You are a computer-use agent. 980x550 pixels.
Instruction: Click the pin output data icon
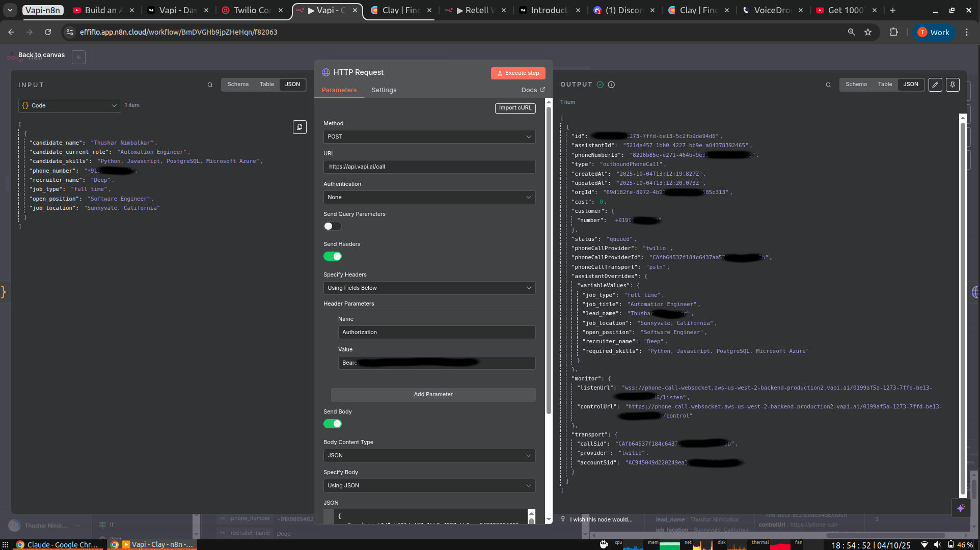point(952,85)
